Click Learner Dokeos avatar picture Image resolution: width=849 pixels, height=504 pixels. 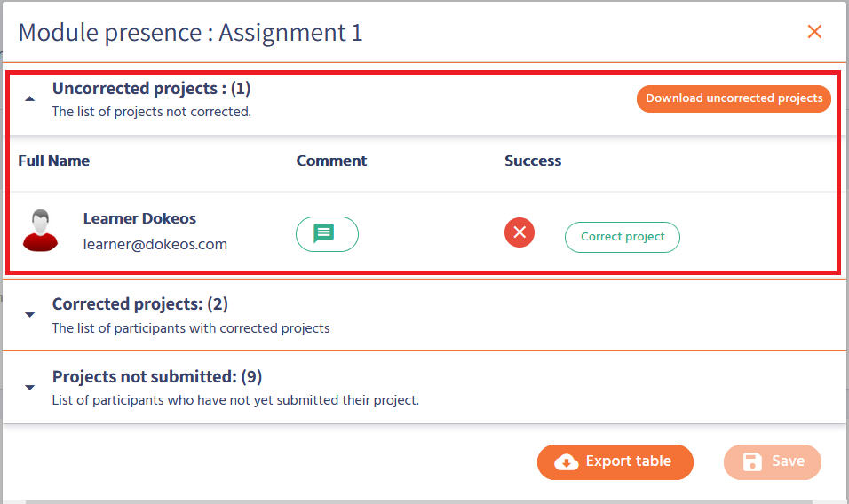40,231
